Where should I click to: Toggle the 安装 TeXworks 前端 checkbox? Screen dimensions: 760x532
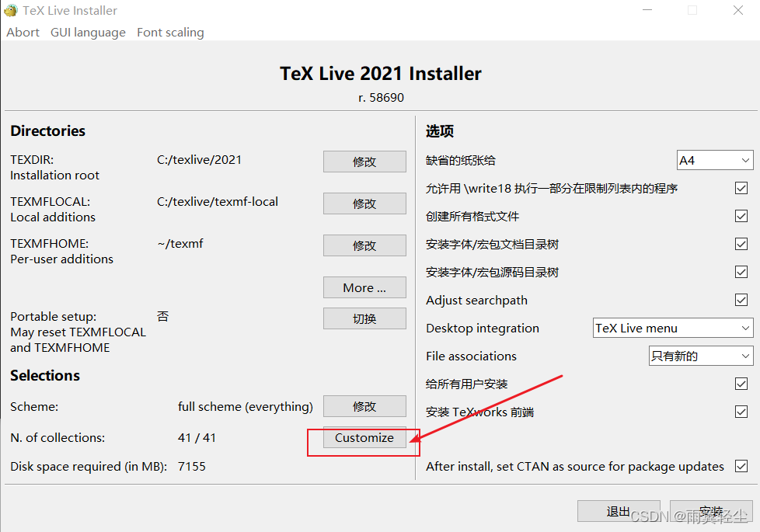pos(741,412)
